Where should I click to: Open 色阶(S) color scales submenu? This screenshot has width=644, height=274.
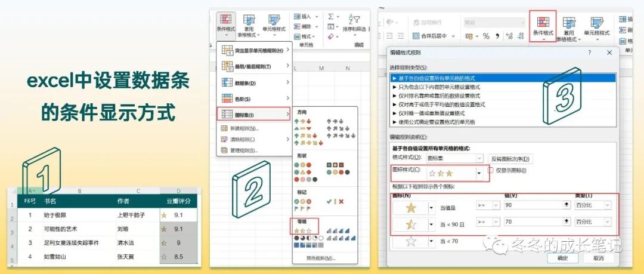tap(255, 98)
